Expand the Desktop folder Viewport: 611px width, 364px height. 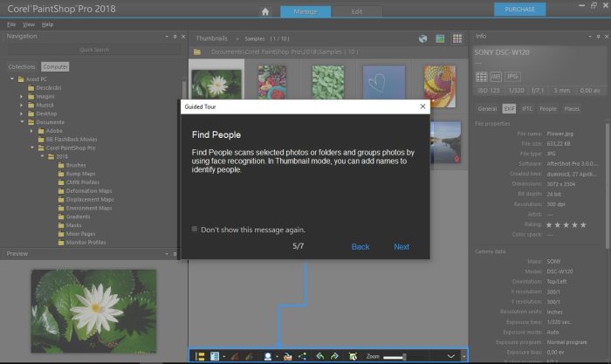pos(22,113)
